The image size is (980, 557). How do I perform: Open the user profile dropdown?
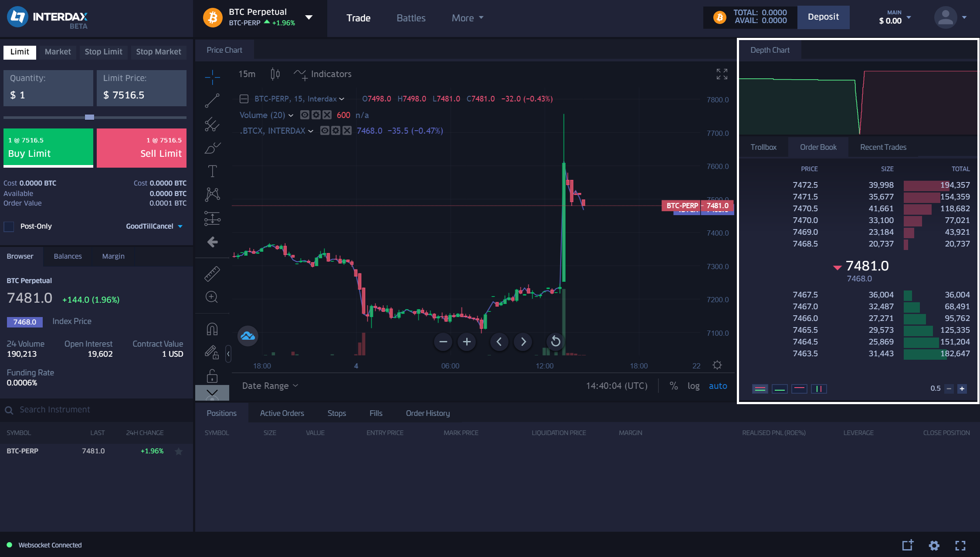pos(951,17)
